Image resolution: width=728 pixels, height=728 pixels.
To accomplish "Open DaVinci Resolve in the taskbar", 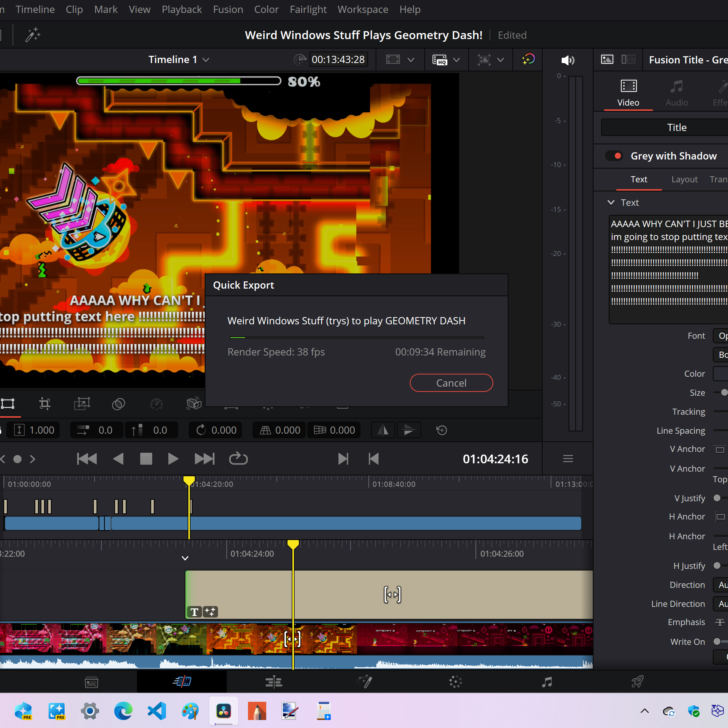I will tap(224, 711).
